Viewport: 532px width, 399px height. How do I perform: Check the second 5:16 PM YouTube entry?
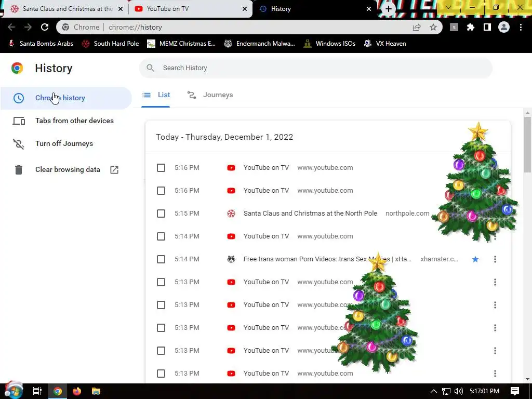click(161, 191)
